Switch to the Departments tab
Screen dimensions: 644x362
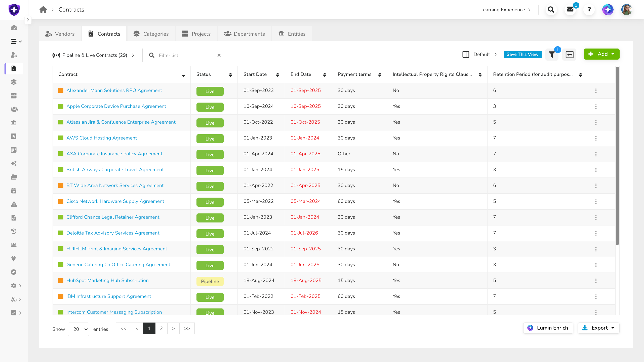tap(244, 34)
